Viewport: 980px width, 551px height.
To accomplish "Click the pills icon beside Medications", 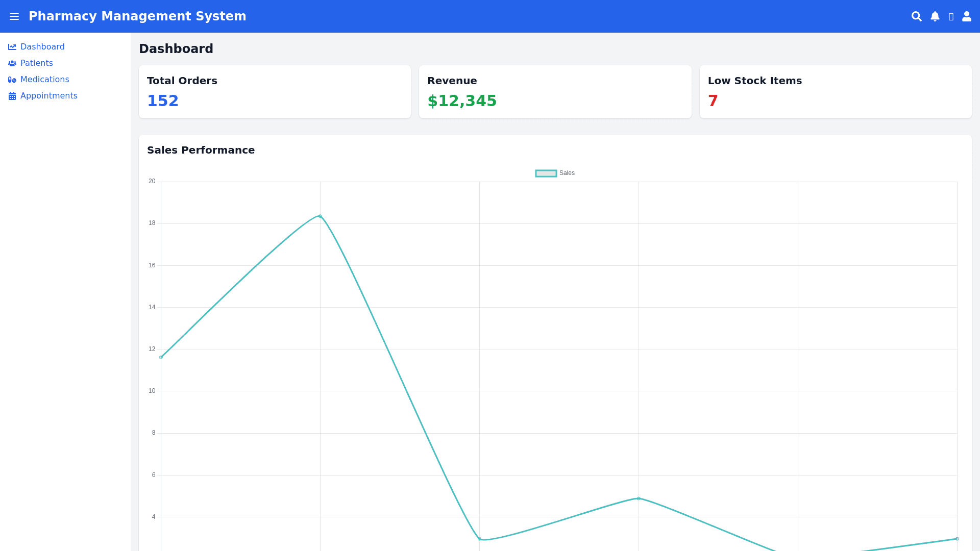I will click(x=12, y=80).
